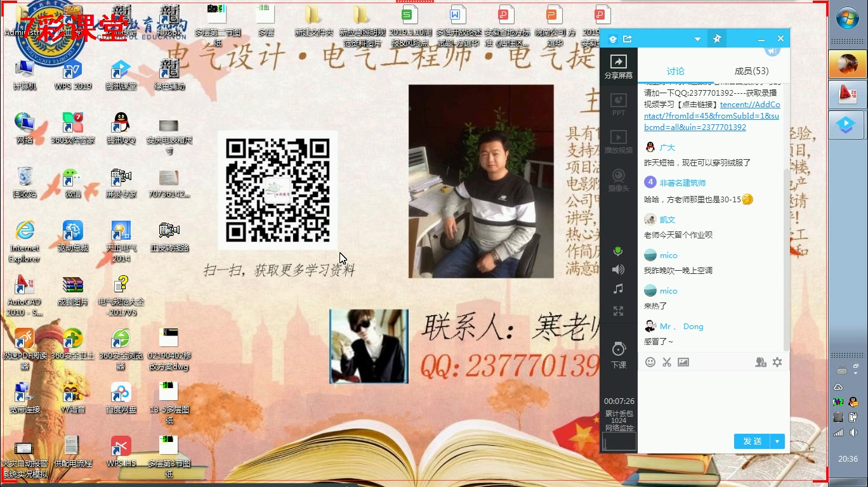Select 播放视频 play video mode
The width and height of the screenshot is (868, 487).
point(618,142)
